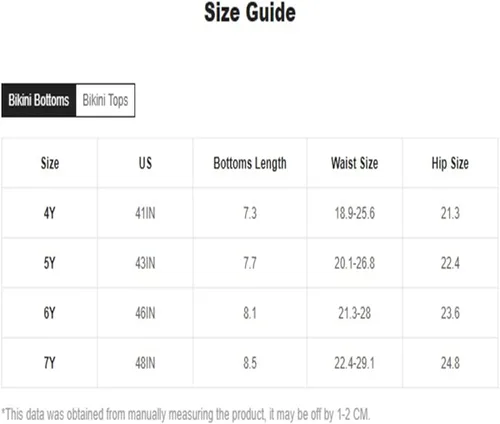Click the Bottoms Length column header
500x424 pixels.
point(250,164)
